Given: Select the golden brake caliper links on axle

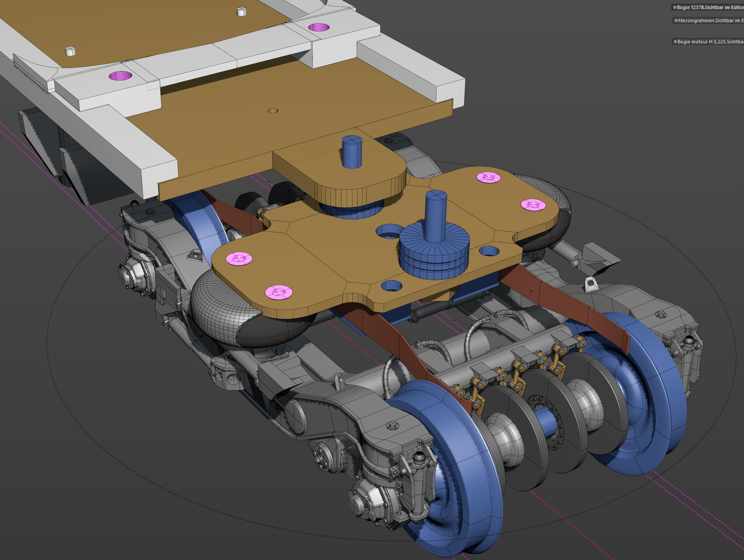Looking at the screenshot, I should (x=518, y=373).
